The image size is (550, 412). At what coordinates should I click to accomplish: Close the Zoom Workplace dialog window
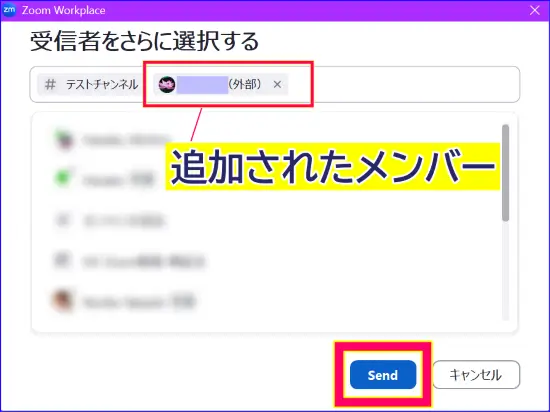tap(535, 11)
